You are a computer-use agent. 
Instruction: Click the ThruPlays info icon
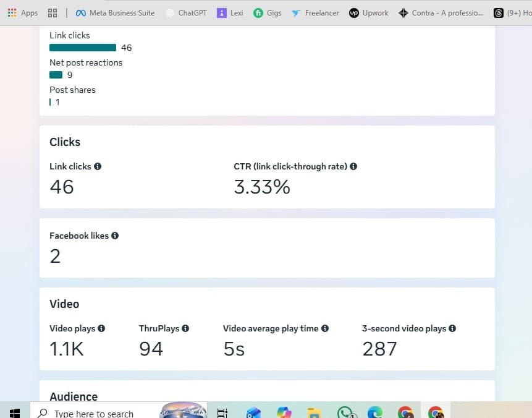coord(185,328)
